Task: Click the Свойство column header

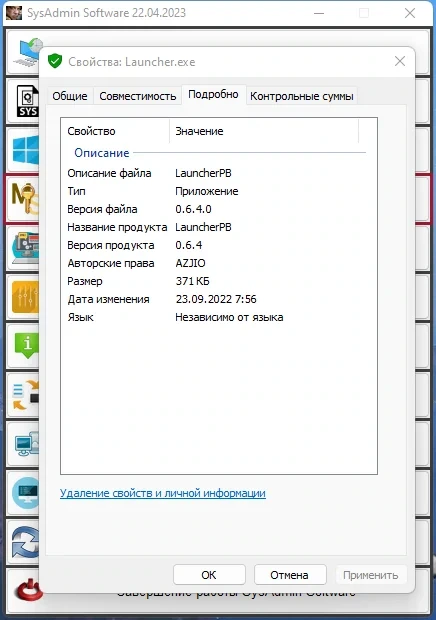Action: (115, 131)
